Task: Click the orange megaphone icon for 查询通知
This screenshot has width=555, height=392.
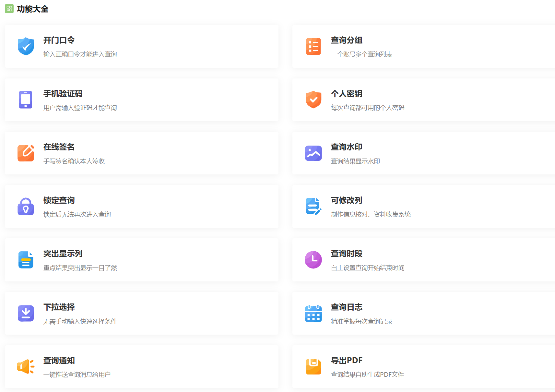Action: coord(26,366)
